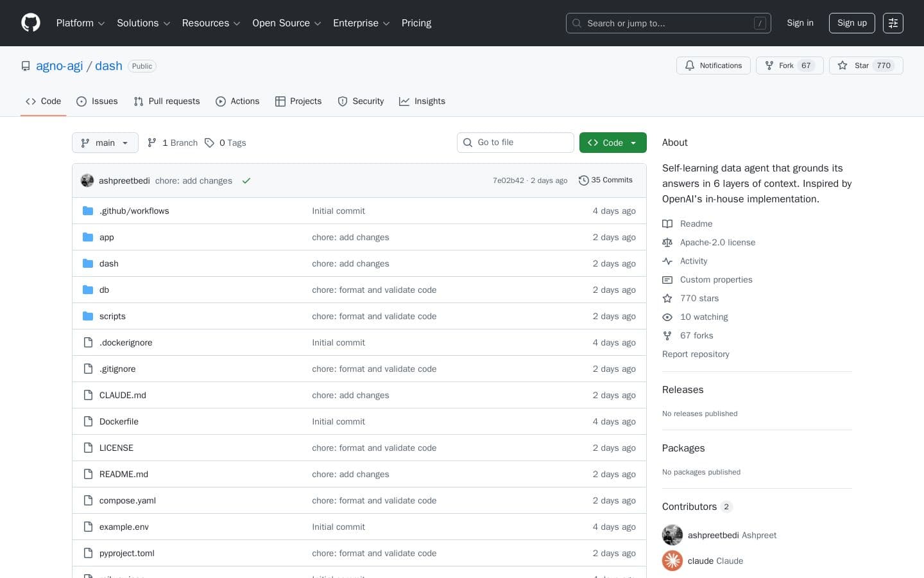The height and width of the screenshot is (578, 924).
Task: Expand the green Code button dropdown
Action: coord(631,143)
